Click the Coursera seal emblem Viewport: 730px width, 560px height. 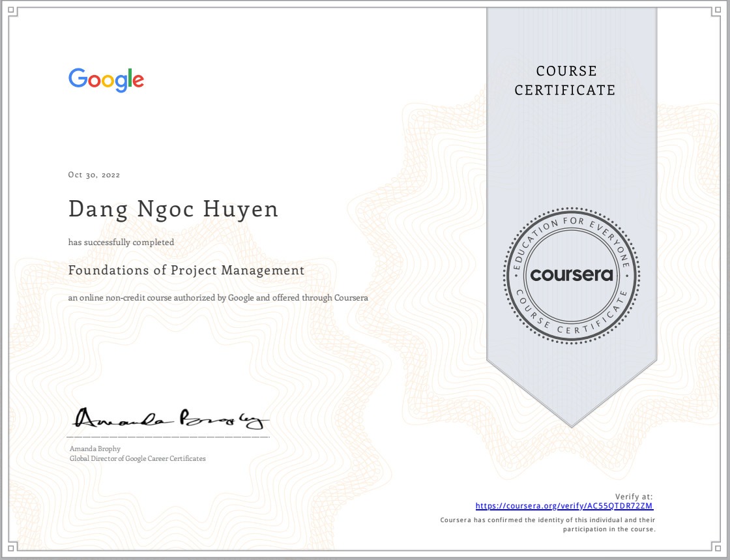[x=572, y=276]
